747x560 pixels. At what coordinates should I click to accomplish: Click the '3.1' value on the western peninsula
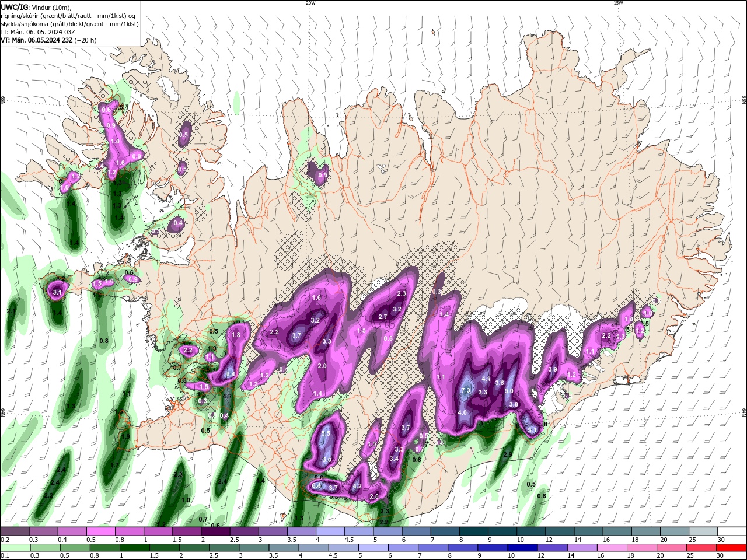point(57,292)
